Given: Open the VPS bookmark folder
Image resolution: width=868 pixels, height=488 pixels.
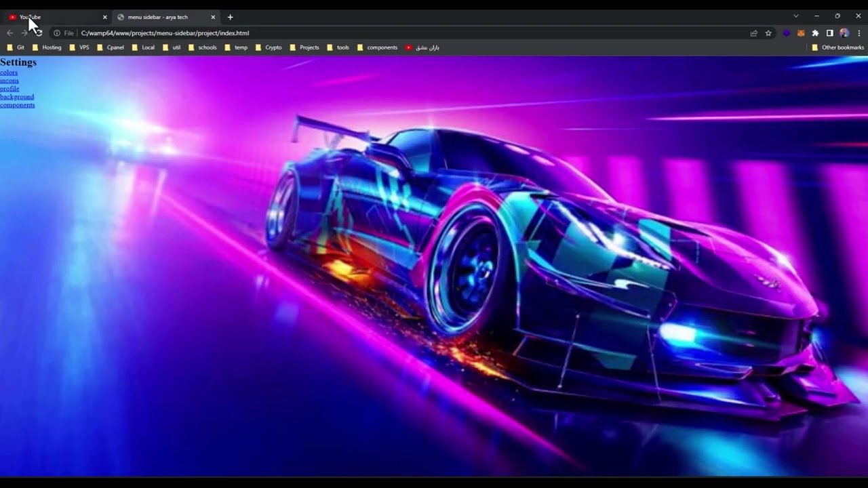Looking at the screenshot, I should (x=79, y=47).
